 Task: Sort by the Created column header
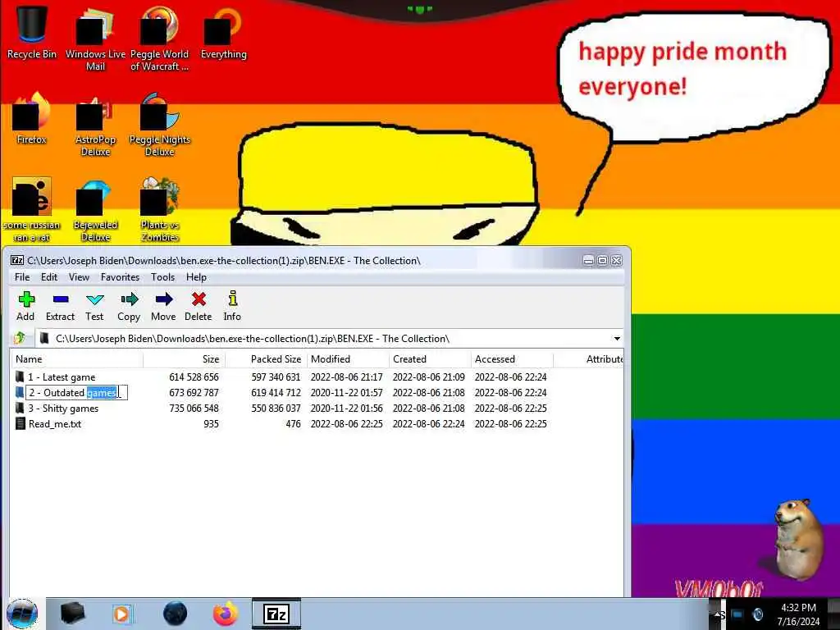430,359
